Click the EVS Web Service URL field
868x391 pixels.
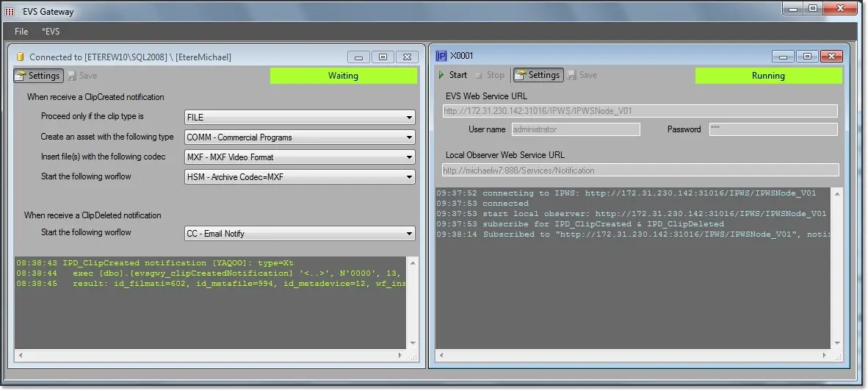(640, 111)
